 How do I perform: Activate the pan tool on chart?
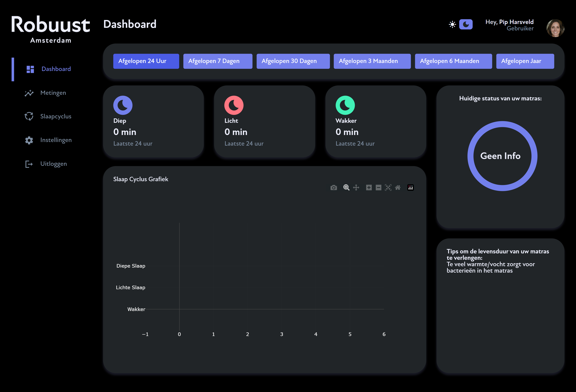[x=356, y=188]
